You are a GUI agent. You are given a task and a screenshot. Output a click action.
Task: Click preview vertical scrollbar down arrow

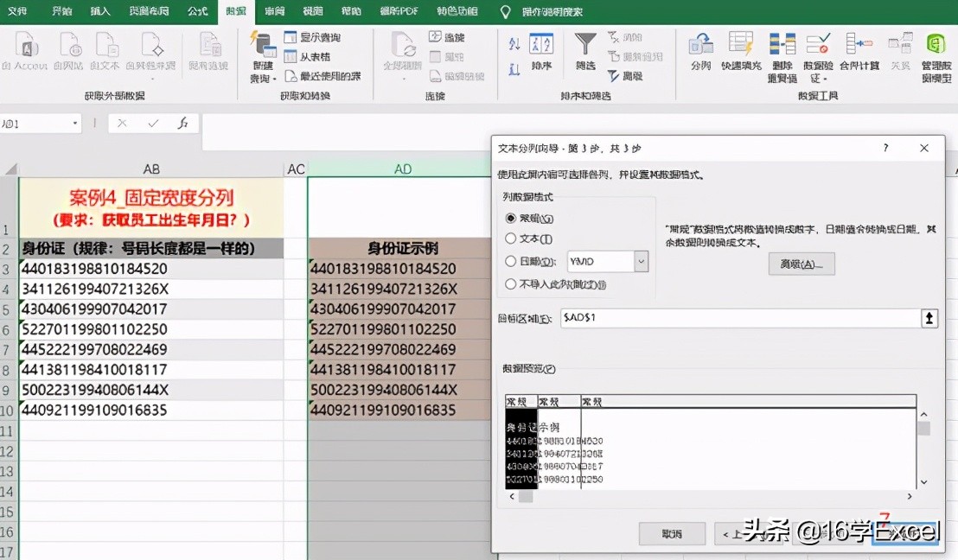pos(923,482)
